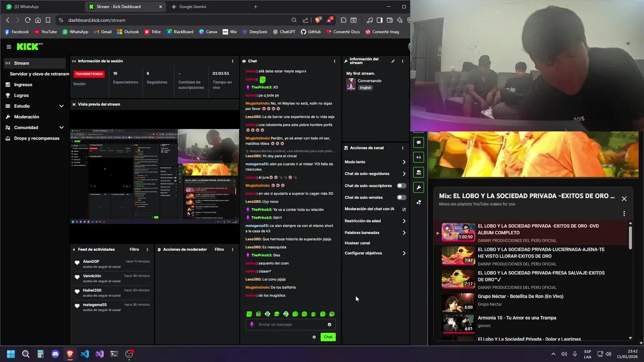Insert the heart-eyes green emote
This screenshot has width=644, height=362.
[332, 314]
